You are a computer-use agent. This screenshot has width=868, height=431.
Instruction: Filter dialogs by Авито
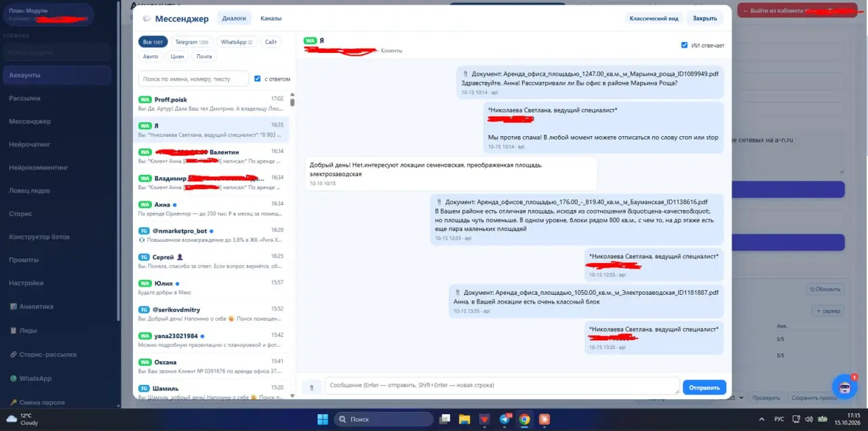151,56
